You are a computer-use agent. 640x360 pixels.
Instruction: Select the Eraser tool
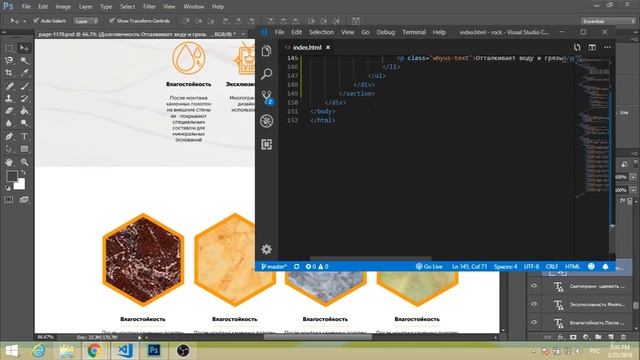point(9,111)
